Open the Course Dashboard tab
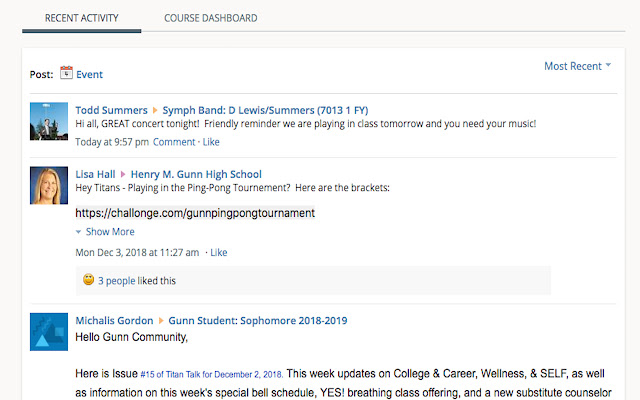This screenshot has height=400, width=640. point(211,18)
